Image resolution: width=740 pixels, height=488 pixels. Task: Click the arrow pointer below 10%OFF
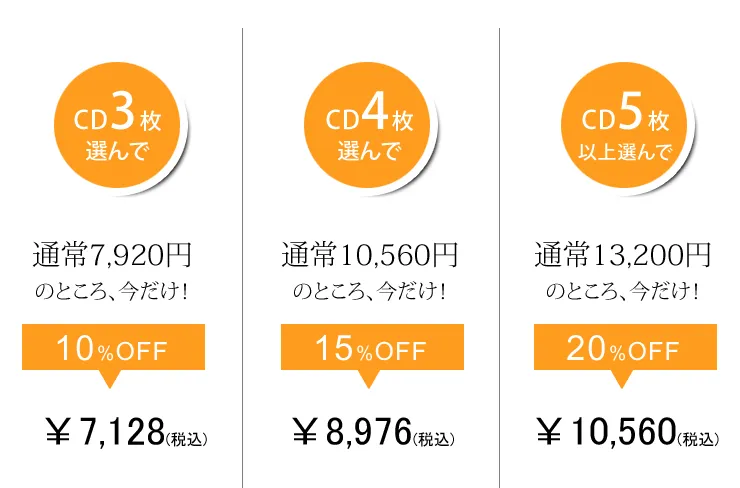tap(110, 379)
